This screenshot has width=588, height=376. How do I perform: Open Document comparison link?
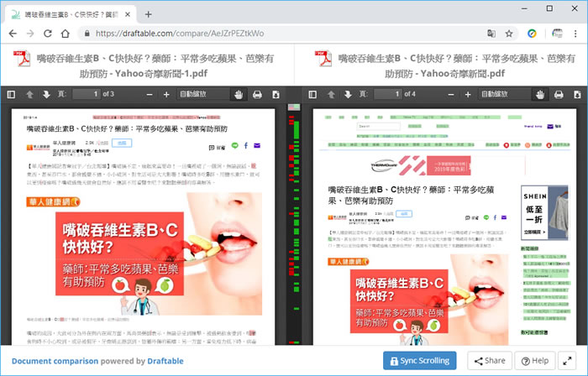click(x=55, y=361)
